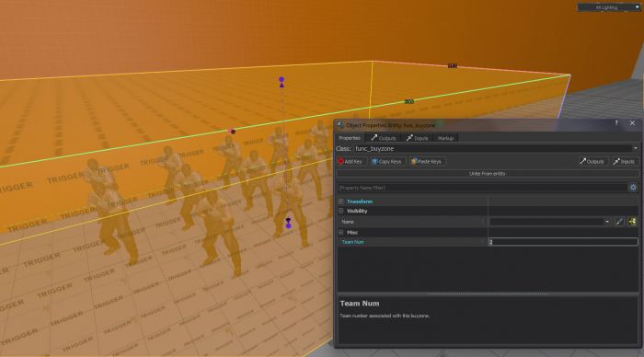Click the Add Key button
The height and width of the screenshot is (357, 644).
coord(351,161)
